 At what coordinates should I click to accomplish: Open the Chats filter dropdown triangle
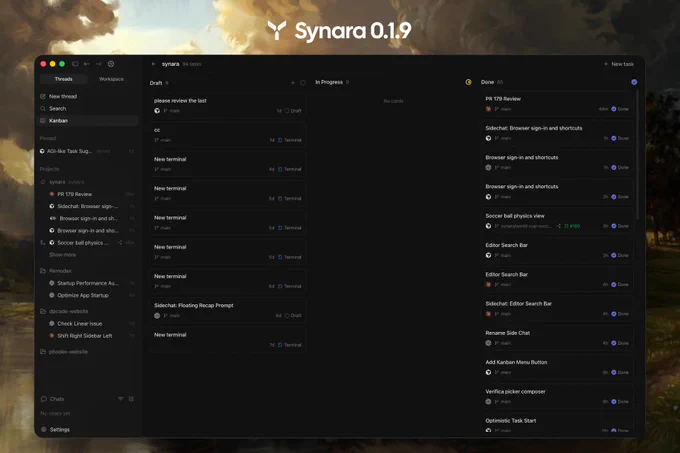click(x=120, y=399)
